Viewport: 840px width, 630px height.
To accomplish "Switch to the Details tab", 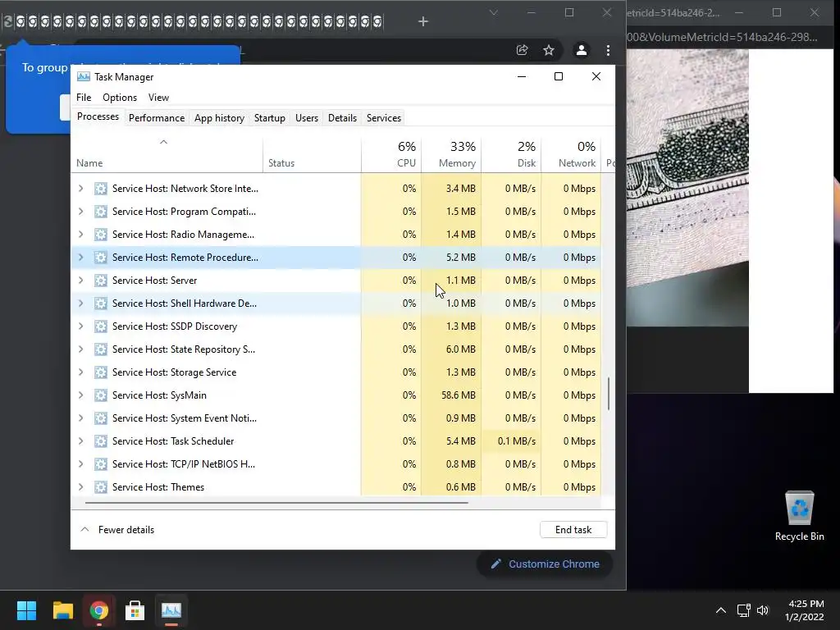I will coord(342,118).
